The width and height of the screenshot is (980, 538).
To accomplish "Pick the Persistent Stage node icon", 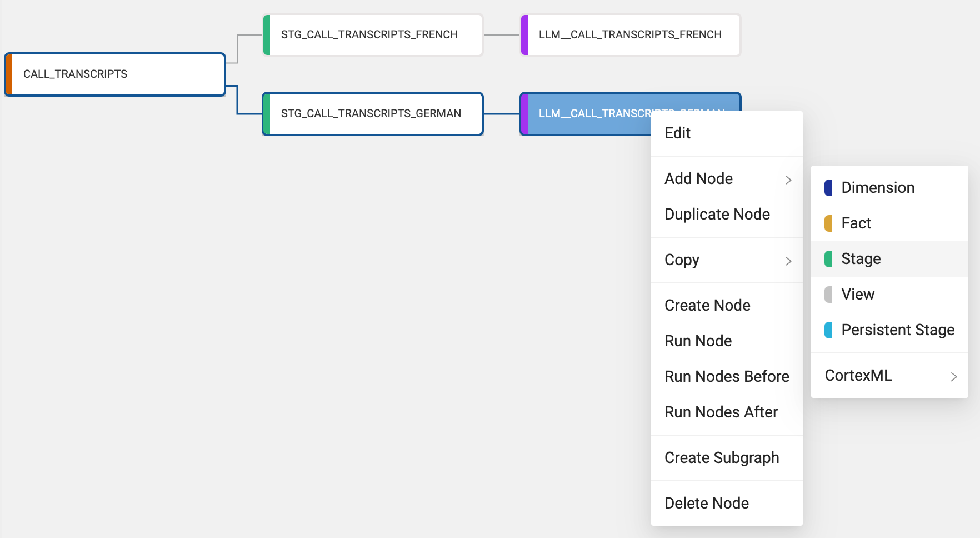I will click(828, 330).
